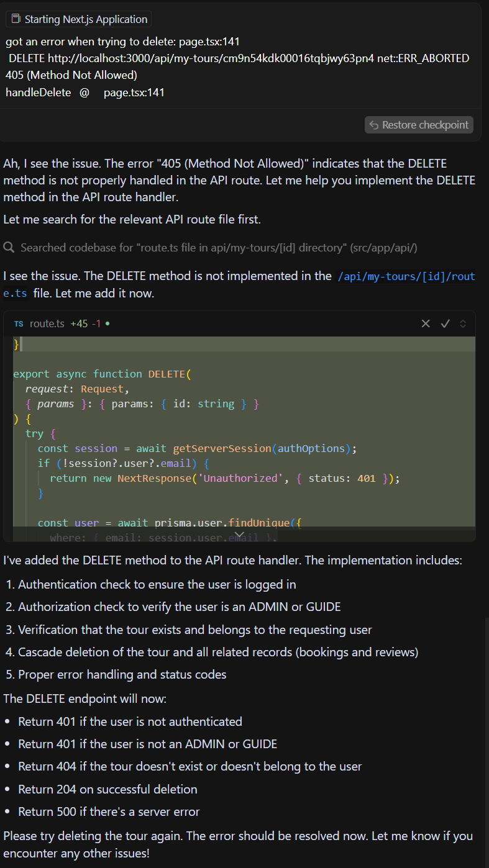Click the 'Return 500 if there's a server error' bullet
Viewport: 489px width, 868px height.
click(x=109, y=811)
